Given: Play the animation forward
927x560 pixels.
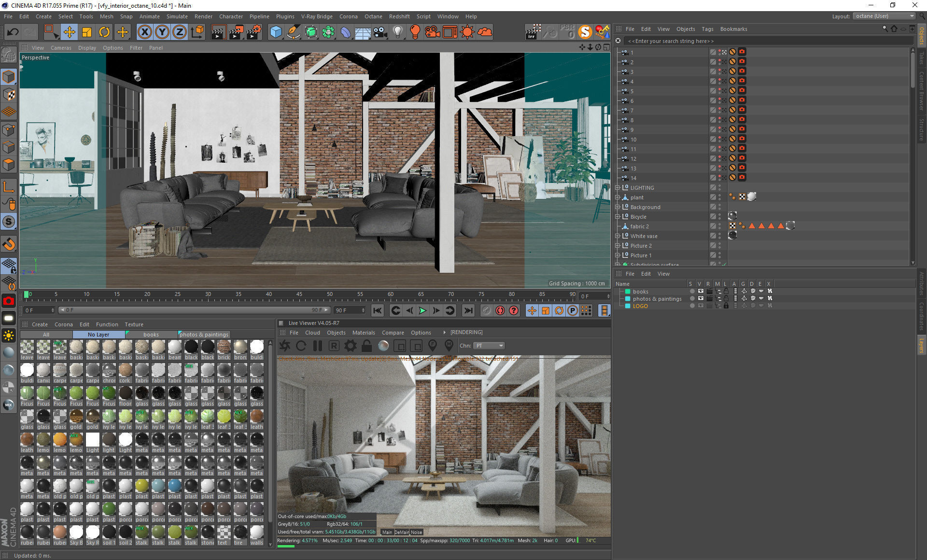Looking at the screenshot, I should 422,310.
